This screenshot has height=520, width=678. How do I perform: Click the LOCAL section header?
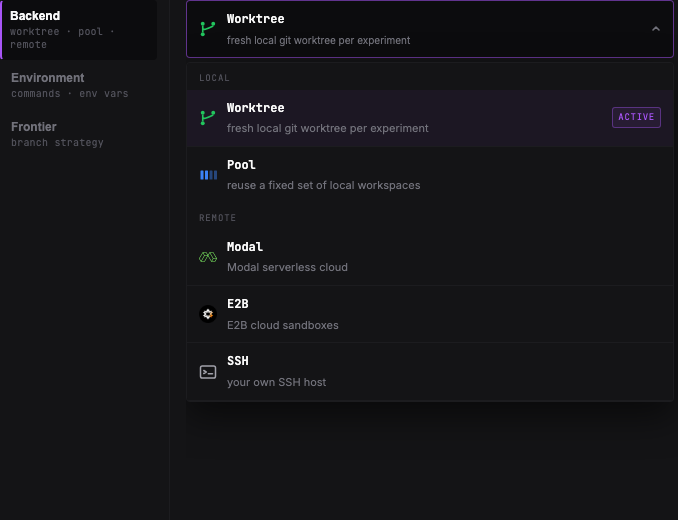[x=214, y=78]
